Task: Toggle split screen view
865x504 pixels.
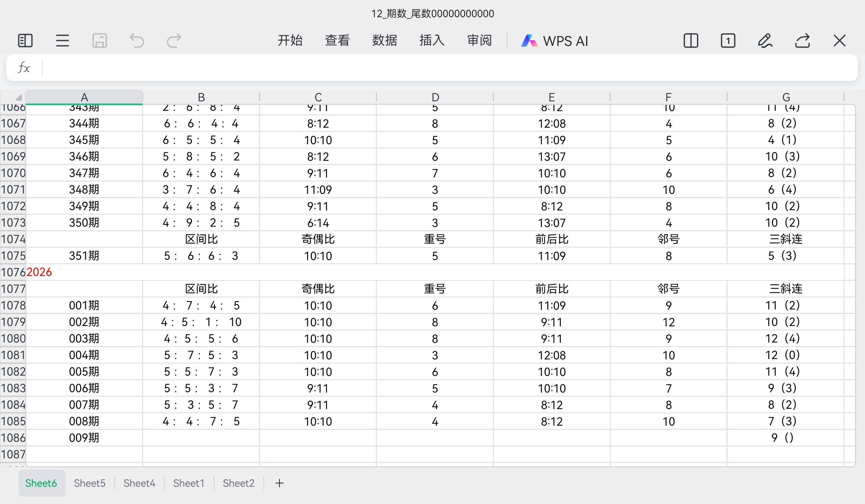Action: (x=691, y=41)
